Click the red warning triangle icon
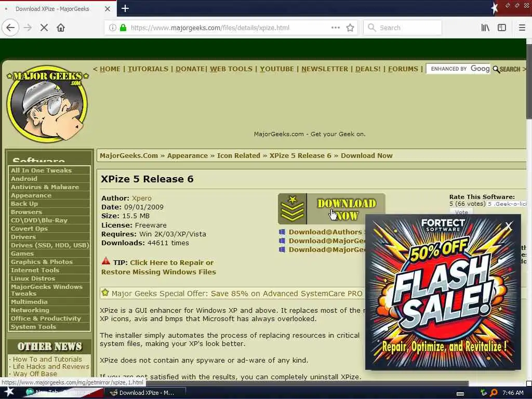 click(x=106, y=261)
